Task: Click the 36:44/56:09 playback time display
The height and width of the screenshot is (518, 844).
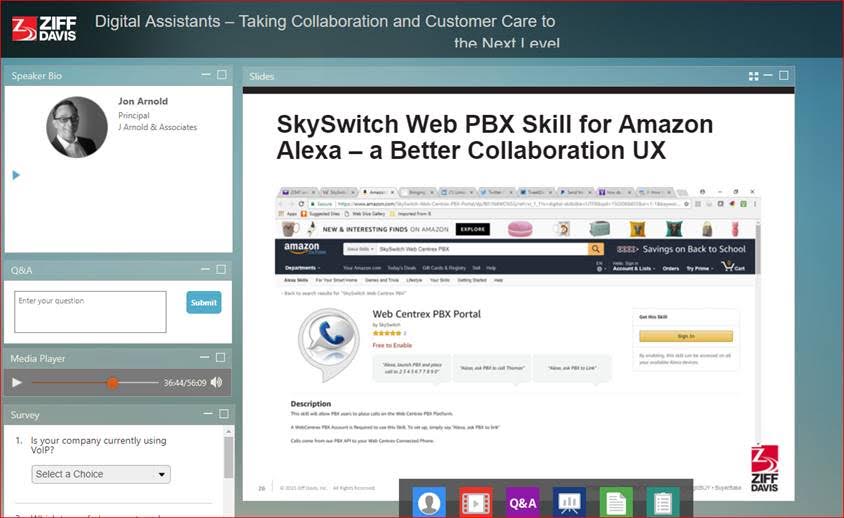Action: pyautogui.click(x=185, y=383)
